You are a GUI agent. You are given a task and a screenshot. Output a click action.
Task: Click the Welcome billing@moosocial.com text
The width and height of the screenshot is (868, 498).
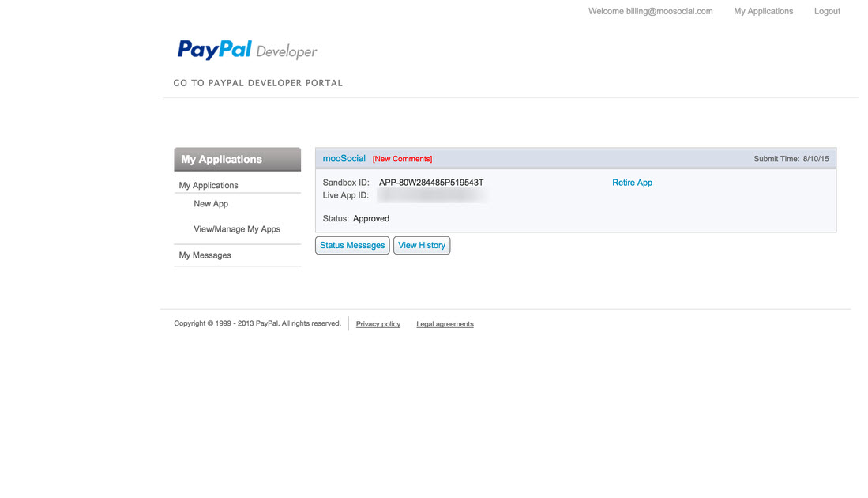point(650,11)
